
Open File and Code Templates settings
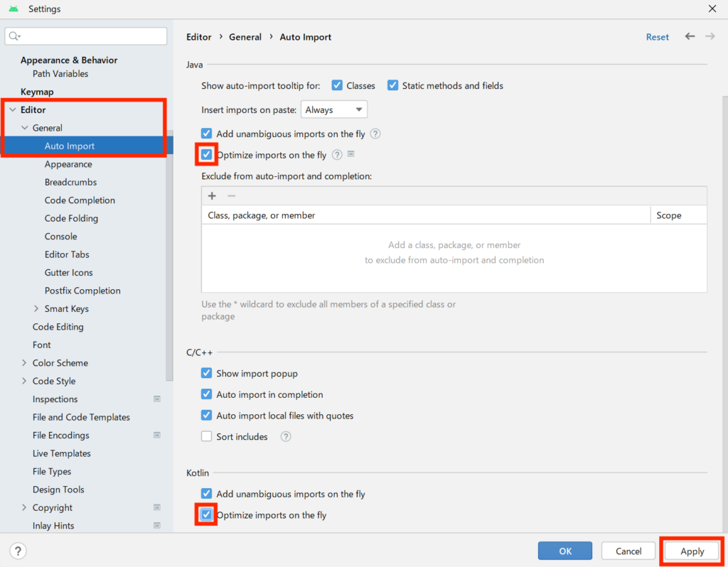pos(81,417)
